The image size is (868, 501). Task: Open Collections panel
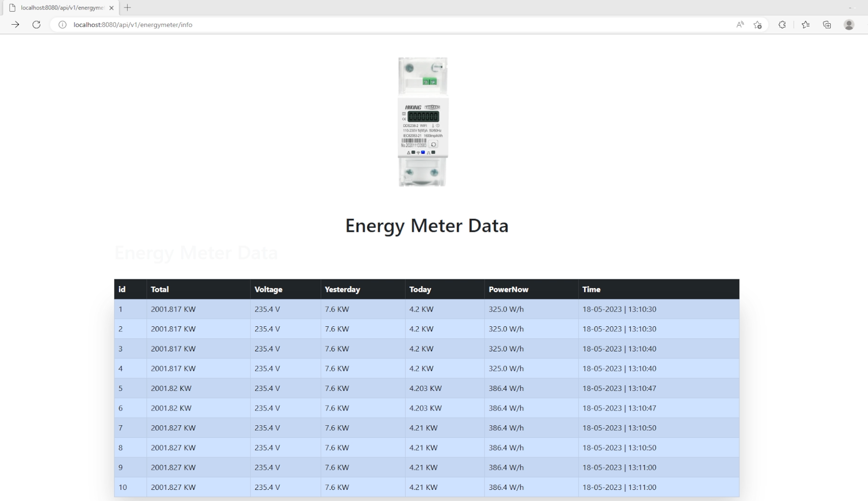tap(827, 25)
